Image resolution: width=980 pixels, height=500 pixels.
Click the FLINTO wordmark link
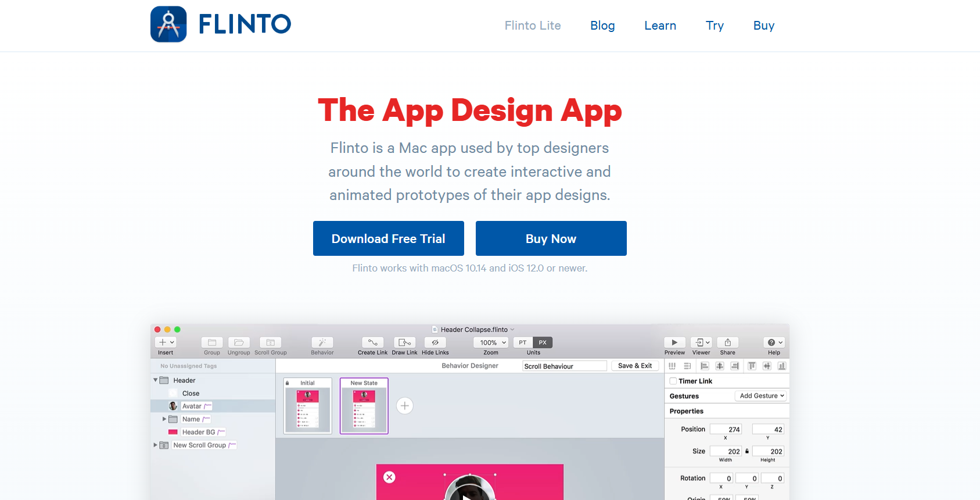tap(245, 24)
